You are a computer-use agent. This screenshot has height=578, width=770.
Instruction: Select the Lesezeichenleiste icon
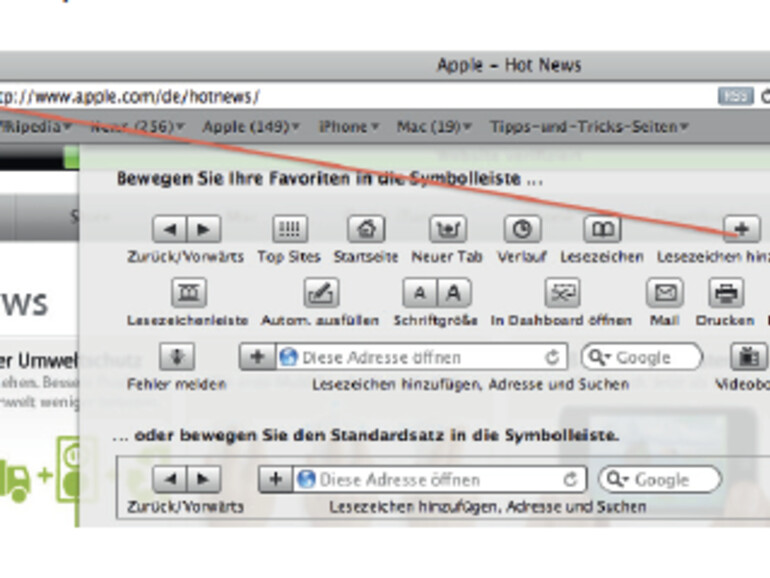tap(189, 293)
